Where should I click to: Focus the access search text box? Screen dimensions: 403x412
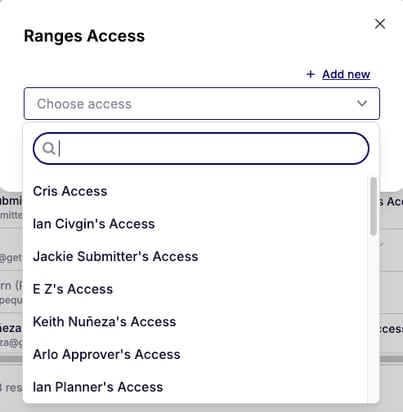point(201,149)
